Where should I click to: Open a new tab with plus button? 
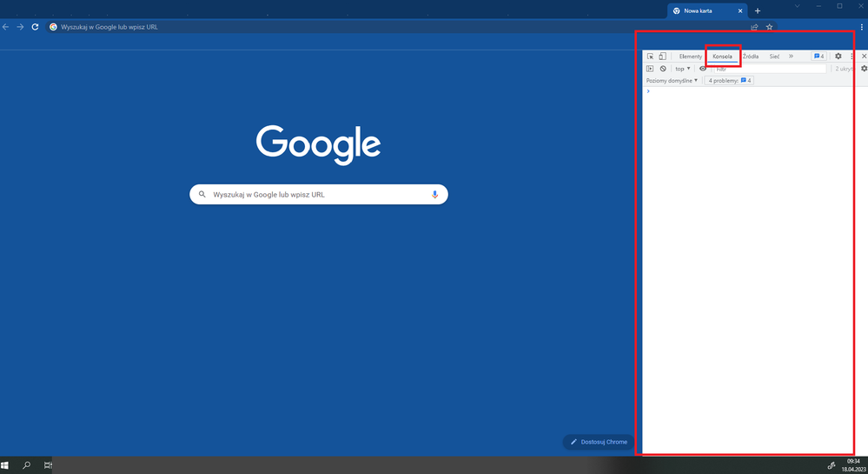(758, 10)
